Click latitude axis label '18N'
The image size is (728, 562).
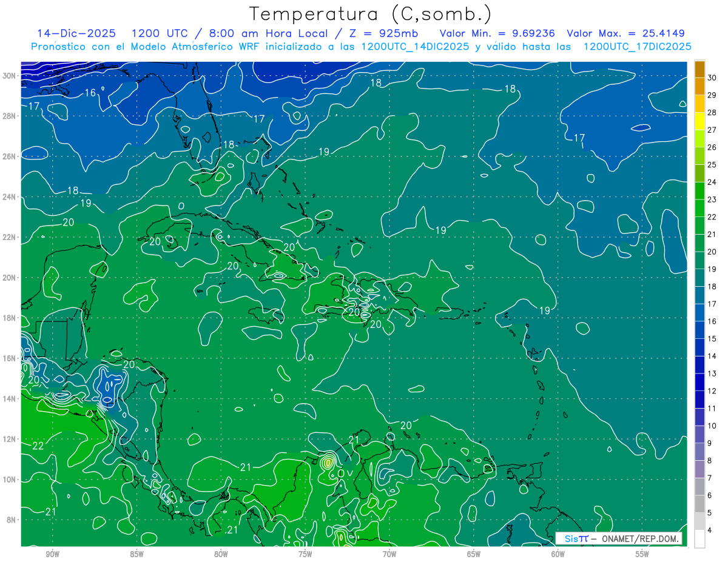click(10, 318)
